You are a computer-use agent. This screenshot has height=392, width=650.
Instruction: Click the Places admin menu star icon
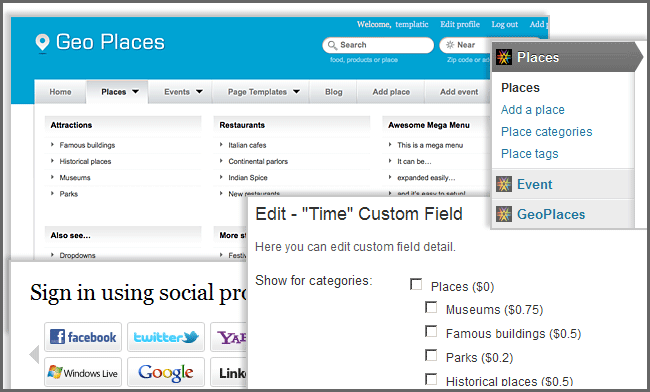[x=504, y=57]
